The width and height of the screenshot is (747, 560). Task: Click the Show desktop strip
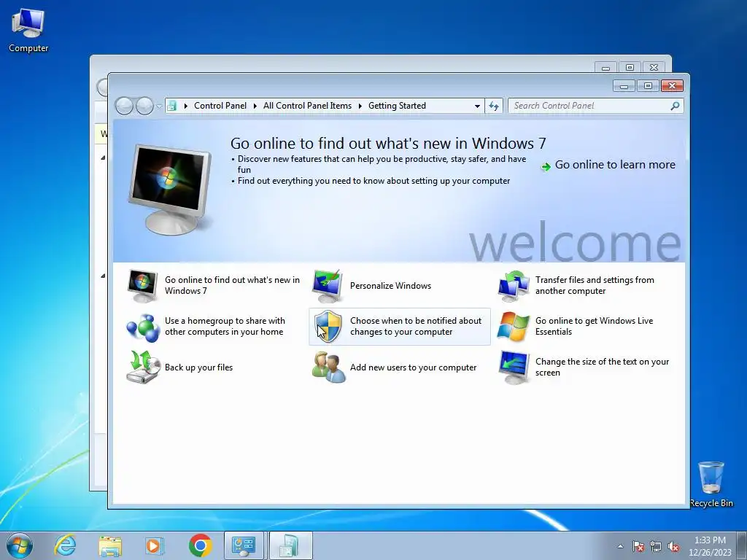[x=742, y=545]
